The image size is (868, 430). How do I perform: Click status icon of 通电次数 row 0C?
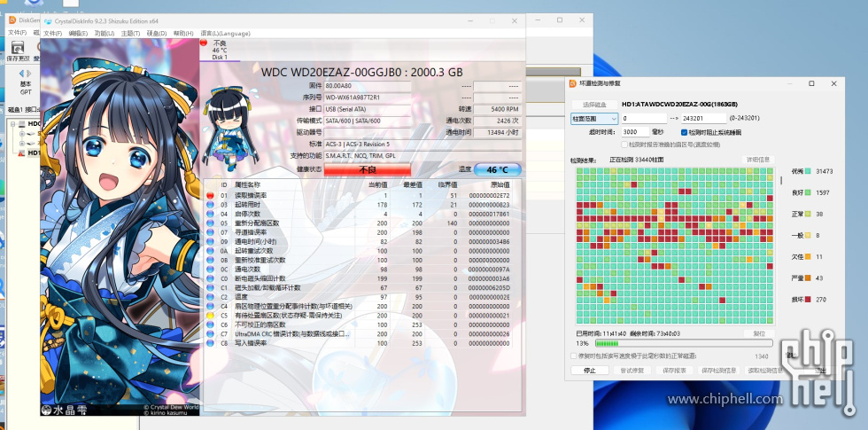210,270
